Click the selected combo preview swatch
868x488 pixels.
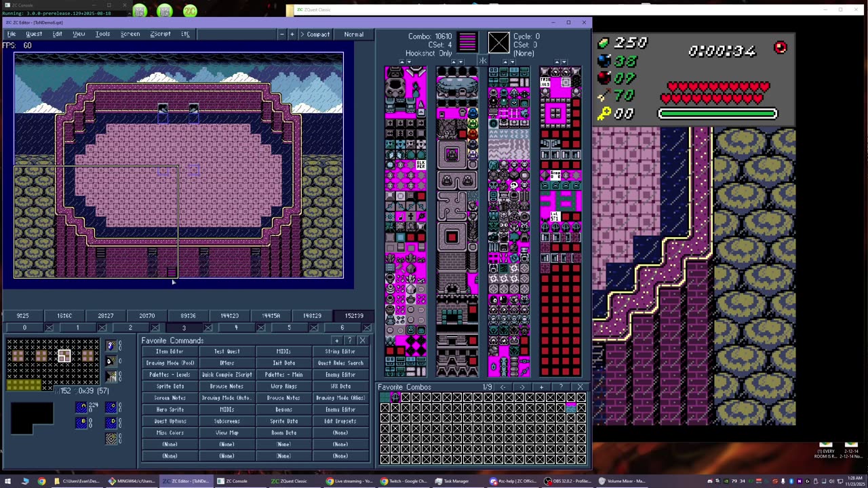468,43
